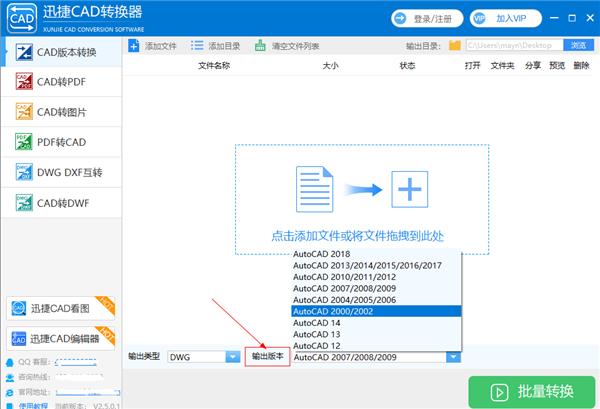Click the CAD版本转换 sidebar icon
Viewport: 600px width, 409px height.
24,52
